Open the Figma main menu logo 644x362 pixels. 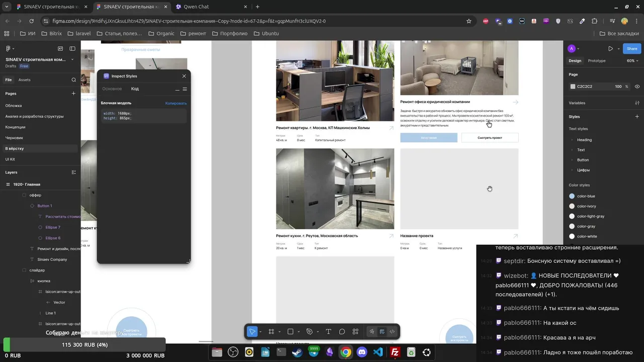click(9, 49)
